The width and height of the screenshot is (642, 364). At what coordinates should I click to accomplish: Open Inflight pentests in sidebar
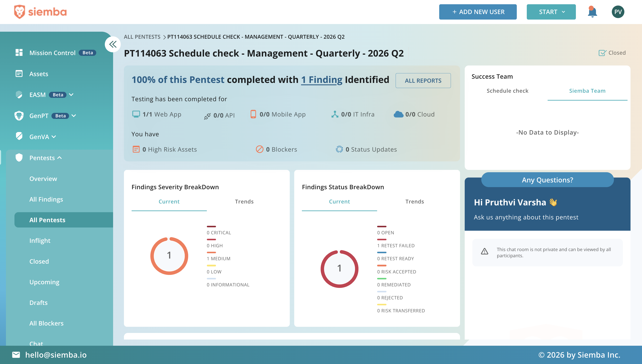40,240
